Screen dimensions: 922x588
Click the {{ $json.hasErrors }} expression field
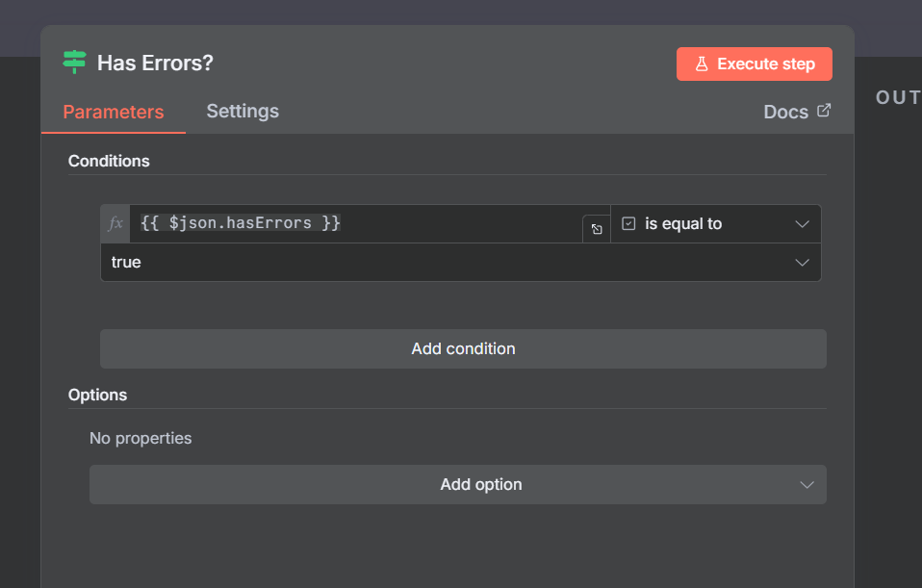tap(356, 223)
